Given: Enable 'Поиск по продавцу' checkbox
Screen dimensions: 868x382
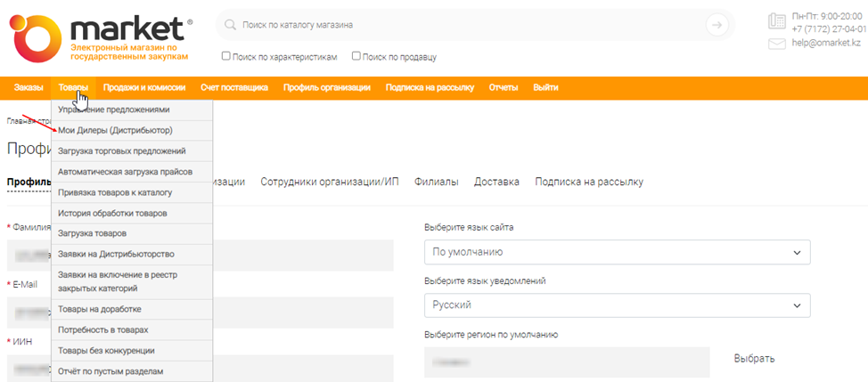Looking at the screenshot, I should click(356, 56).
